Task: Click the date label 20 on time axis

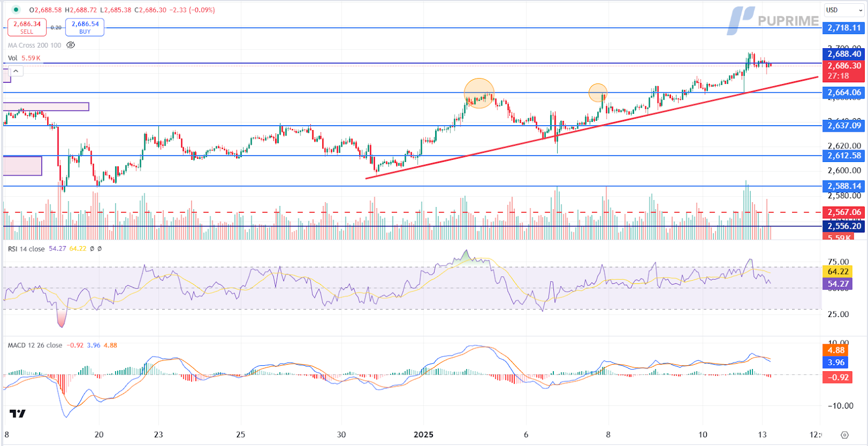Action: [99, 435]
